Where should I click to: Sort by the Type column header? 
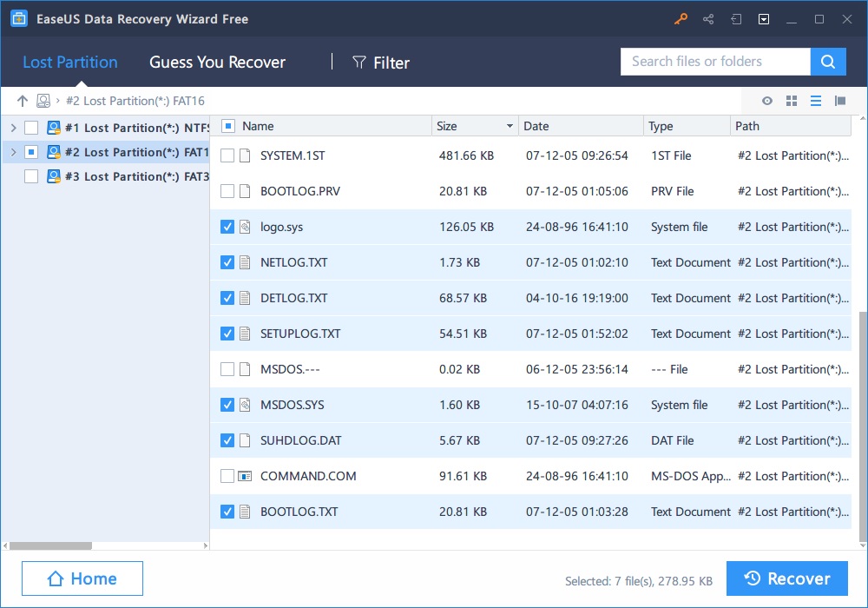tap(661, 126)
